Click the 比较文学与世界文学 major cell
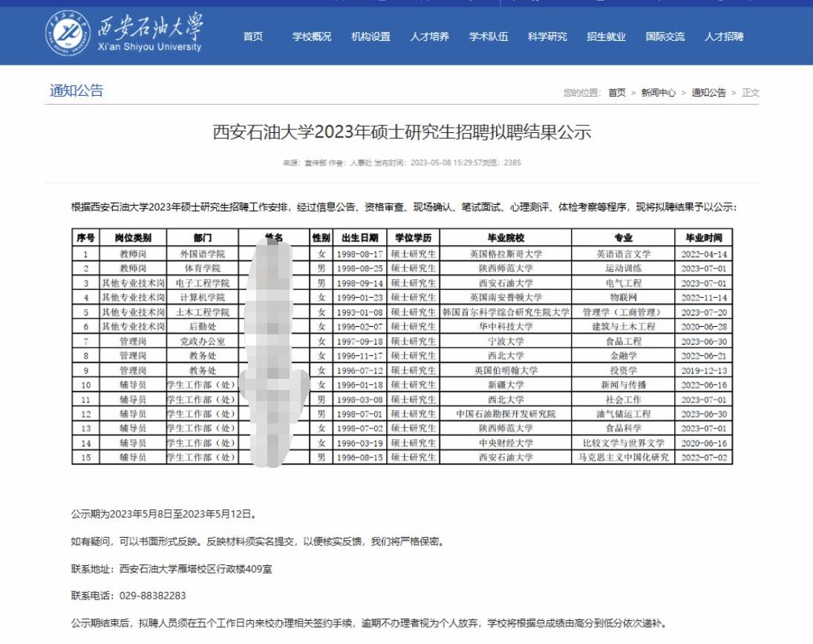 click(623, 443)
